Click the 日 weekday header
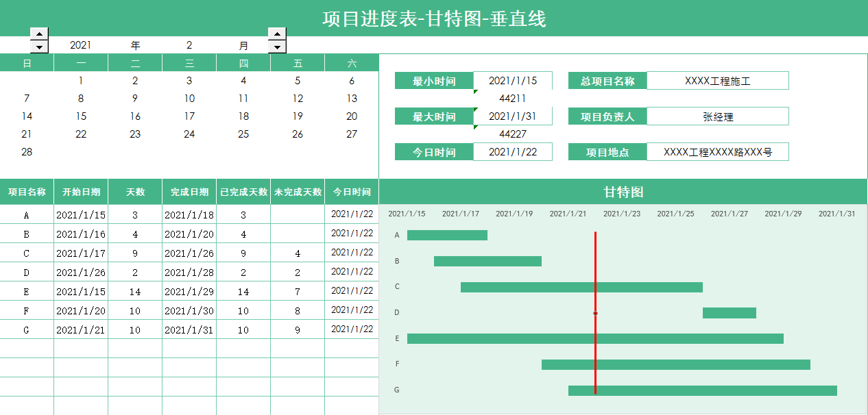 (27, 63)
